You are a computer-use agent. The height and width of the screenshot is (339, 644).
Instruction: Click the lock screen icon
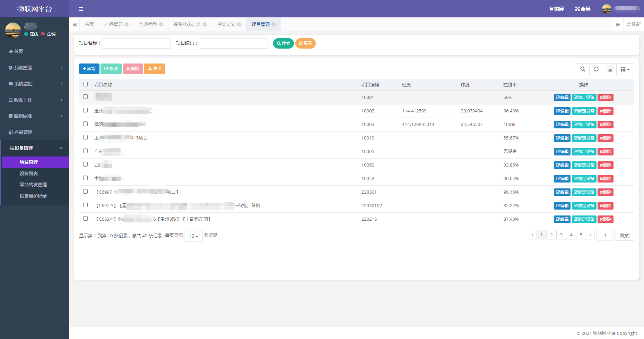point(556,9)
